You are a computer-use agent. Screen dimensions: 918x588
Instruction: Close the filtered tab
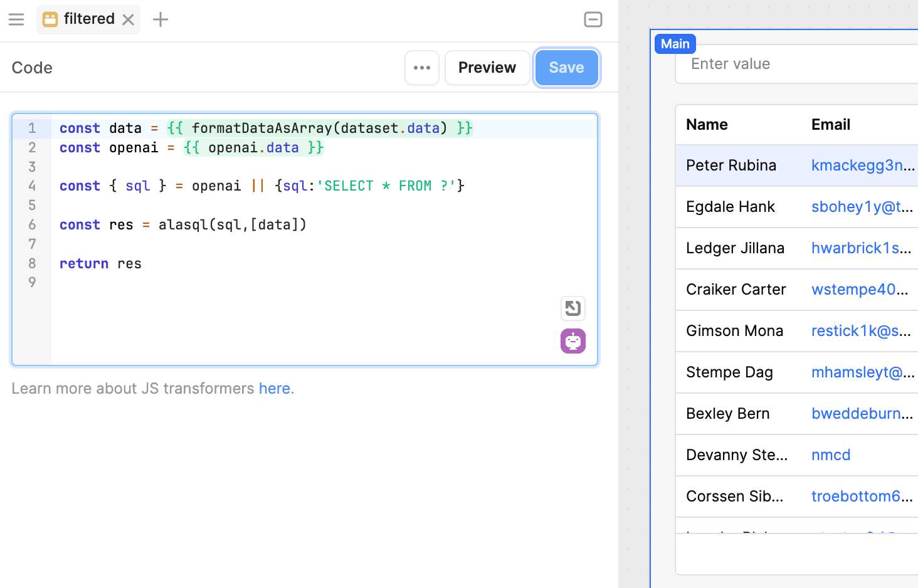(129, 19)
